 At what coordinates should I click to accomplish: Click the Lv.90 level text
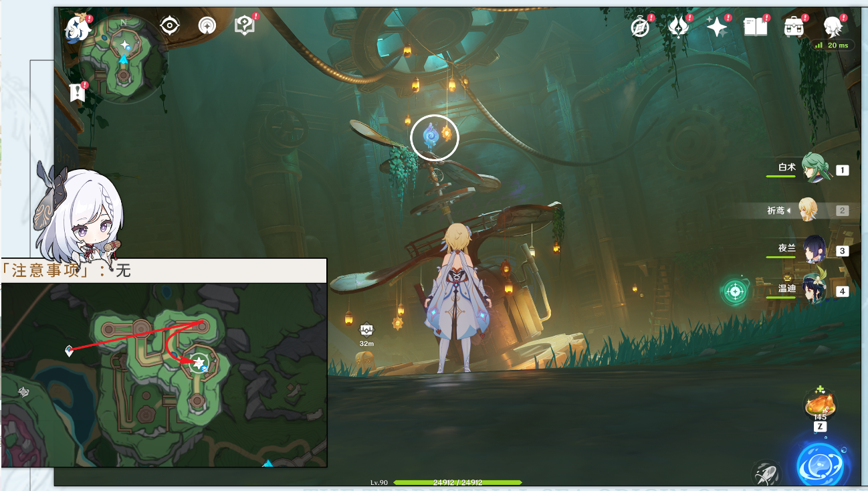[x=379, y=482]
